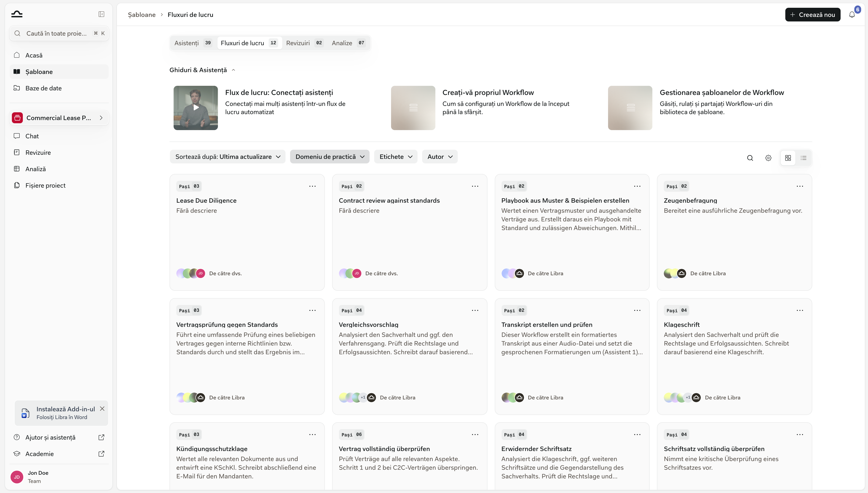
Task: Collapse the sidebar panel icon
Action: [x=101, y=14]
